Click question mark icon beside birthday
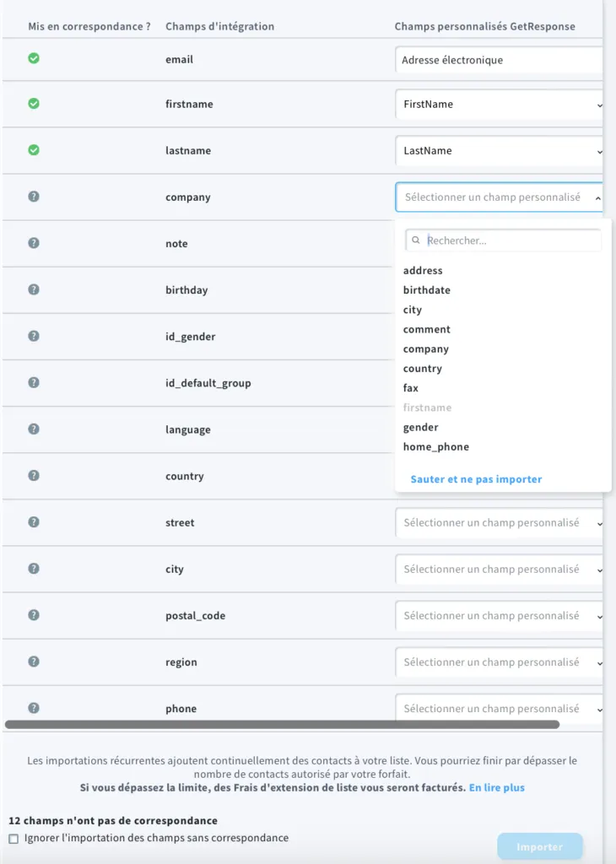This screenshot has height=864, width=616. (34, 289)
